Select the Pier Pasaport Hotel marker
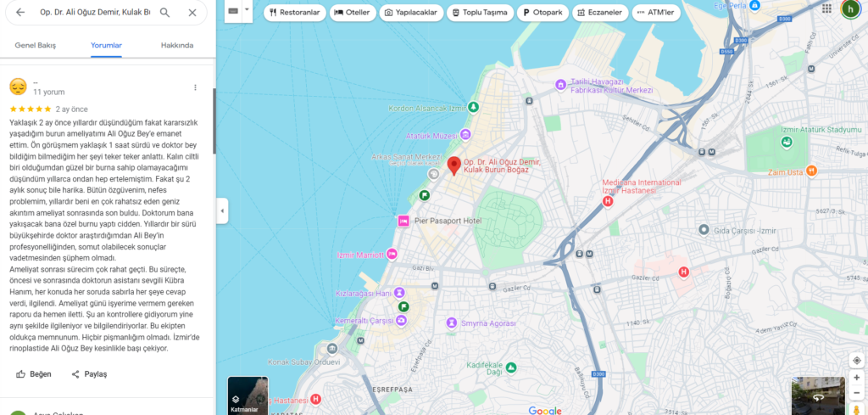Image resolution: width=868 pixels, height=415 pixels. pyautogui.click(x=403, y=221)
